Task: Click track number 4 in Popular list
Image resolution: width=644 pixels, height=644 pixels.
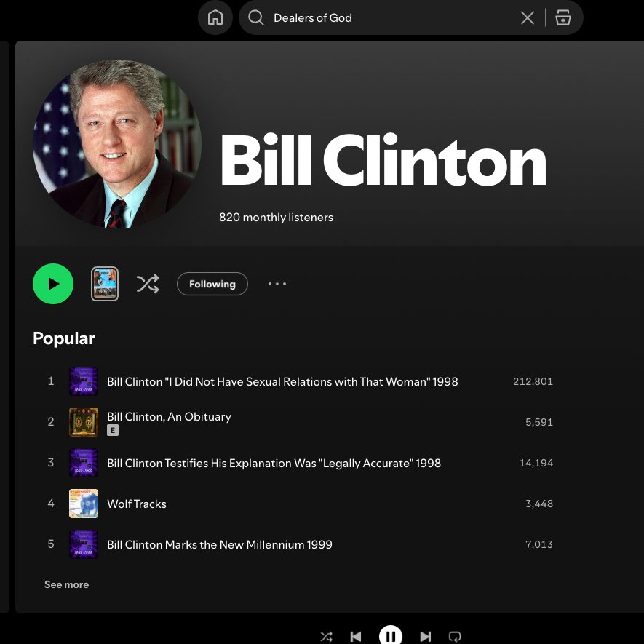Action: (51, 503)
